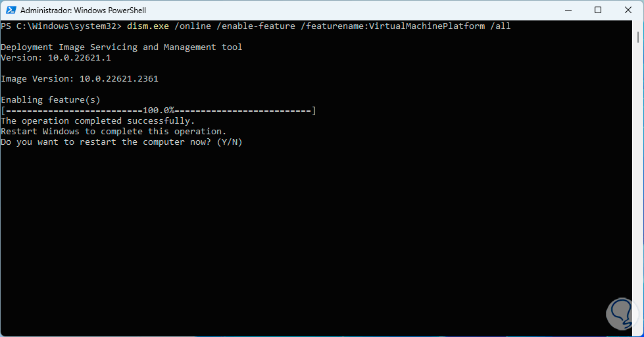644x337 pixels.
Task: Click the scrollbar up arrow
Action: (x=638, y=25)
